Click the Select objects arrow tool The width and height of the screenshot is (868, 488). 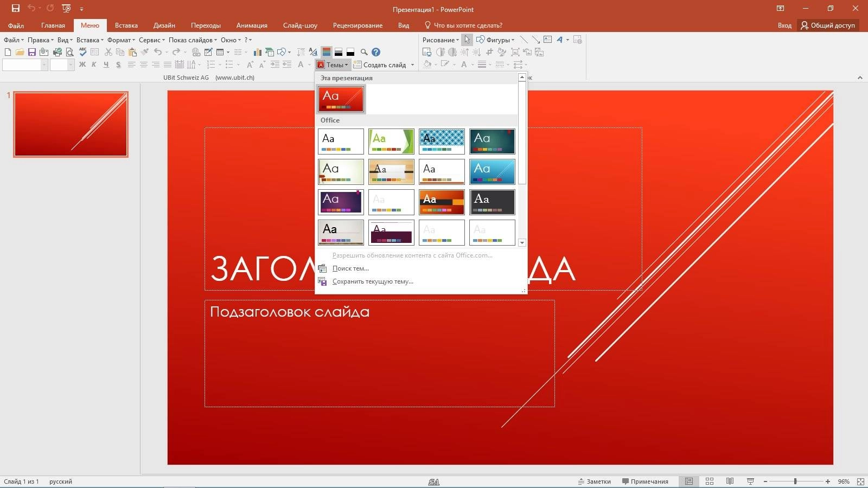(x=467, y=40)
